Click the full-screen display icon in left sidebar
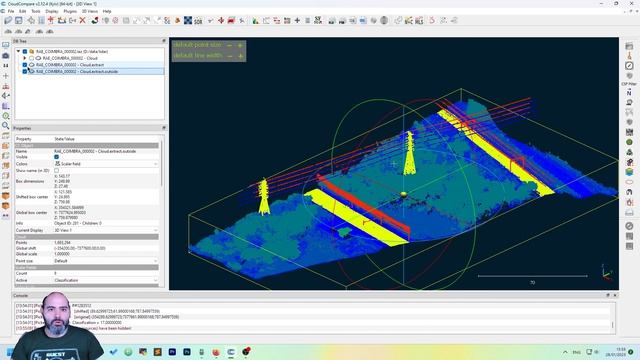The image size is (640, 360). (x=6, y=45)
